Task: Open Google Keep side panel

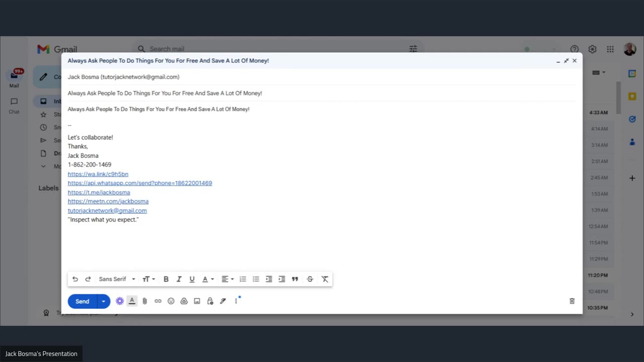Action: [632, 96]
